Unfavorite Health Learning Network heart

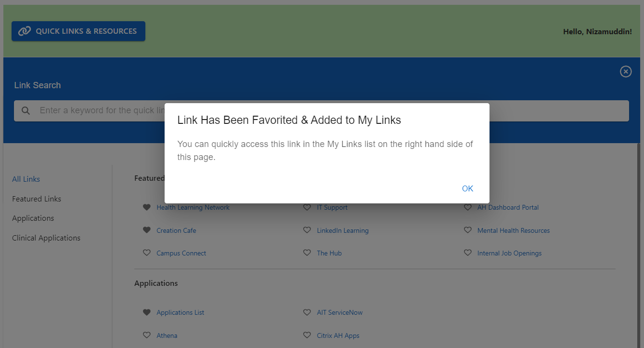point(147,207)
